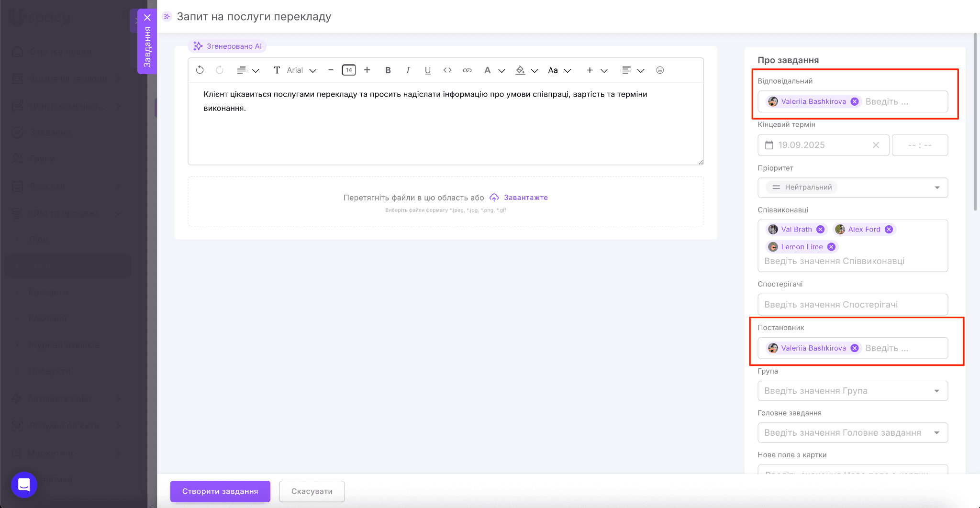Click the undo icon in editor toolbar

(x=200, y=70)
